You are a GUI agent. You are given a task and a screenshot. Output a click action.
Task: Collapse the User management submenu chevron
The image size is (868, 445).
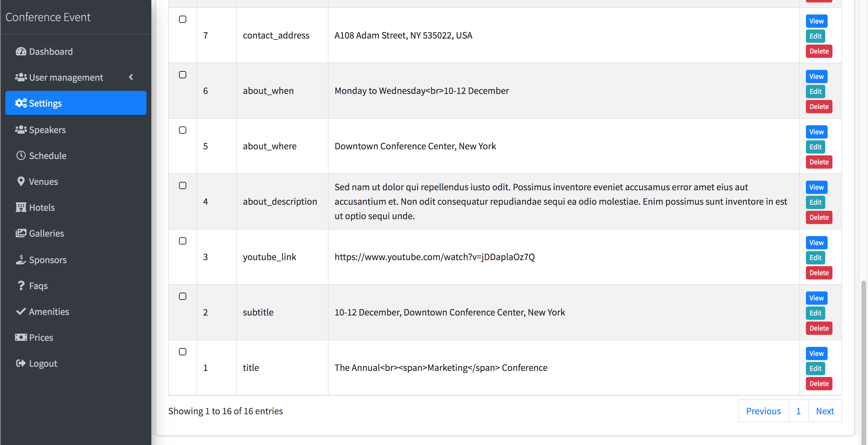(x=131, y=77)
